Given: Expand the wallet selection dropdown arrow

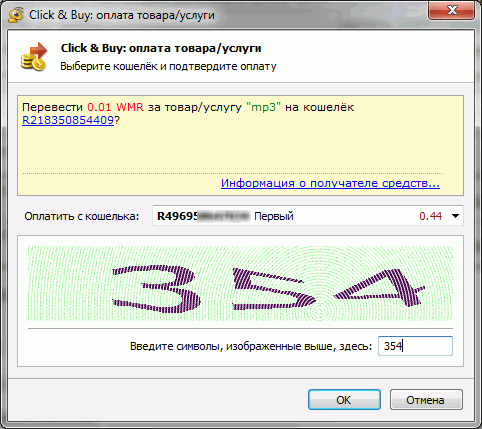Looking at the screenshot, I should coord(455,216).
